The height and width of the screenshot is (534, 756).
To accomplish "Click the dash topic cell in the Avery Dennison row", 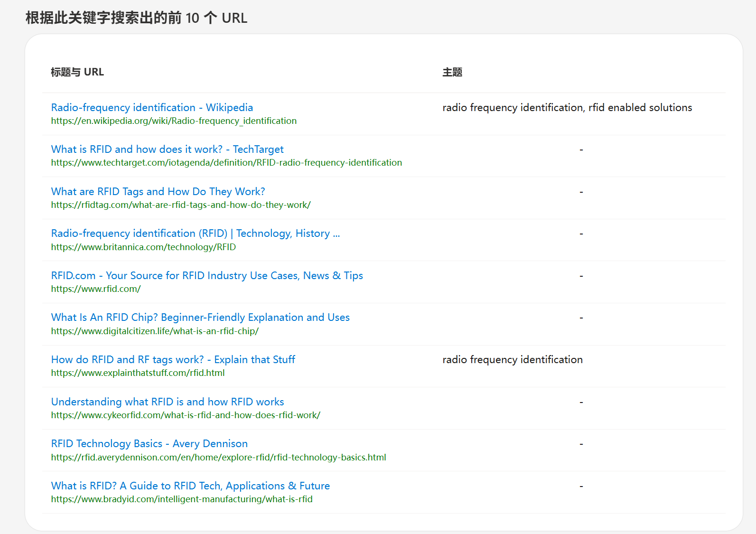I will 581,444.
